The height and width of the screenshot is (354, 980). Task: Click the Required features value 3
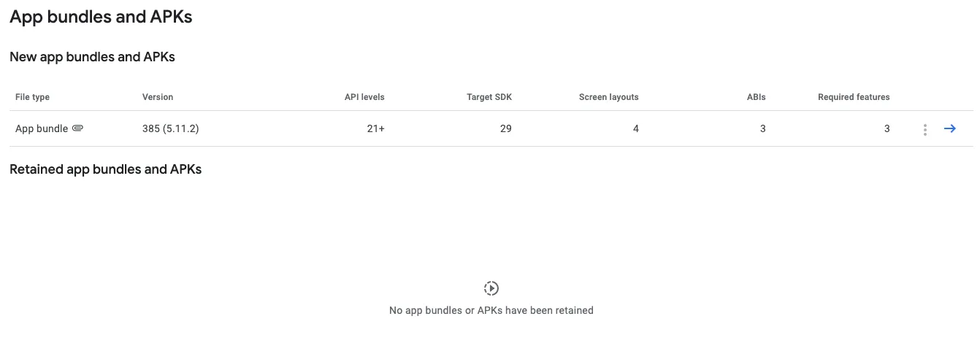[x=887, y=128]
